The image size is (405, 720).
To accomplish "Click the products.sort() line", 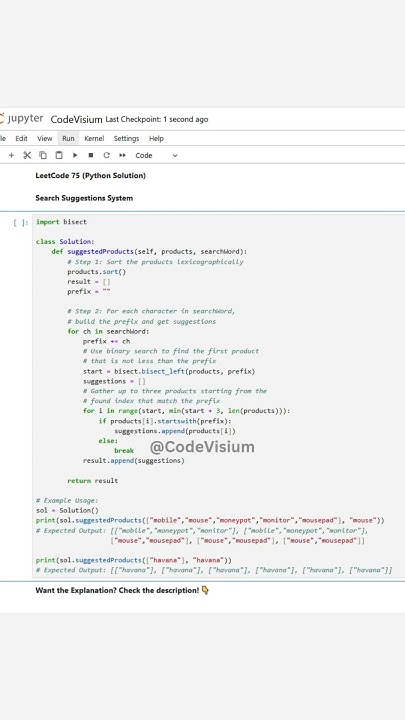I will [96, 271].
